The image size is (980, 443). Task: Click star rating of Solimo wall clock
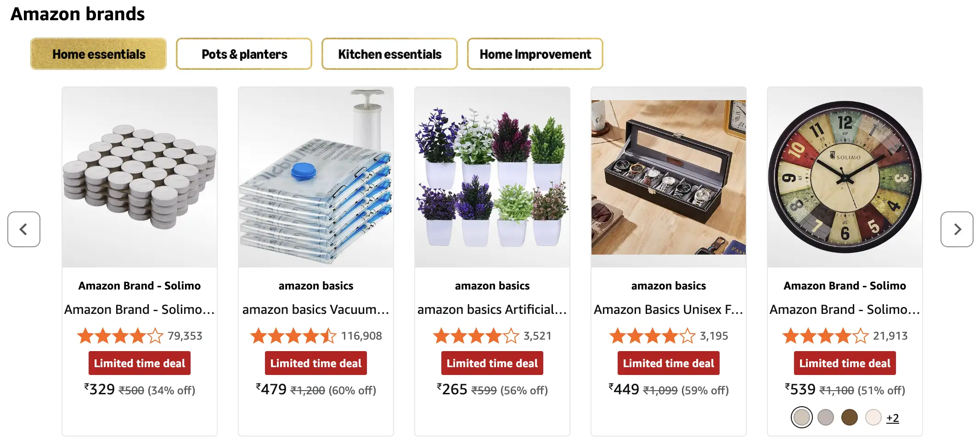point(825,336)
